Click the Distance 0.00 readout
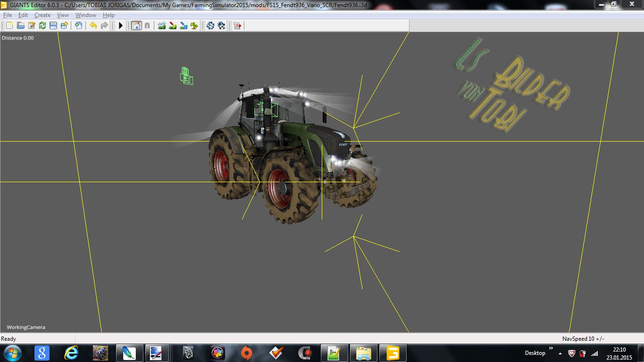The height and width of the screenshot is (362, 644). [x=18, y=38]
